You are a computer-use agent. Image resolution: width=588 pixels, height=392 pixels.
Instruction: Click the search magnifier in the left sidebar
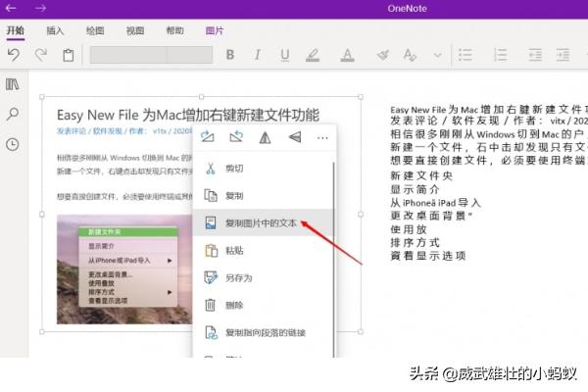(13, 115)
